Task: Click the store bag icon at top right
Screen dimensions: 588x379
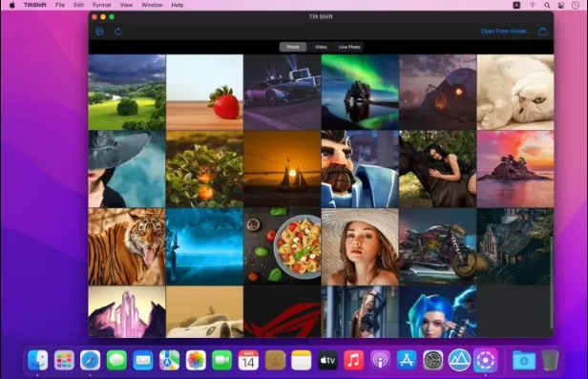Action: point(542,32)
